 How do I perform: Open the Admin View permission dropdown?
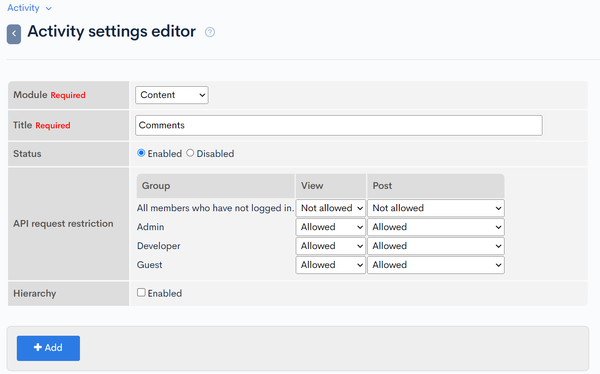point(331,227)
